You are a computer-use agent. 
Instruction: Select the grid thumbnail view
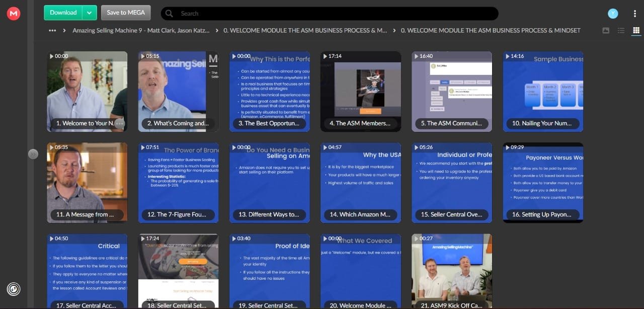[x=636, y=31]
